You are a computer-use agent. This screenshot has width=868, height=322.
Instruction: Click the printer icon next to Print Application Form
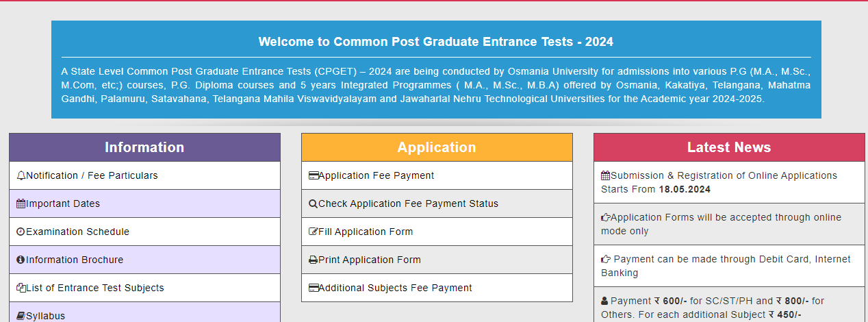coord(314,260)
